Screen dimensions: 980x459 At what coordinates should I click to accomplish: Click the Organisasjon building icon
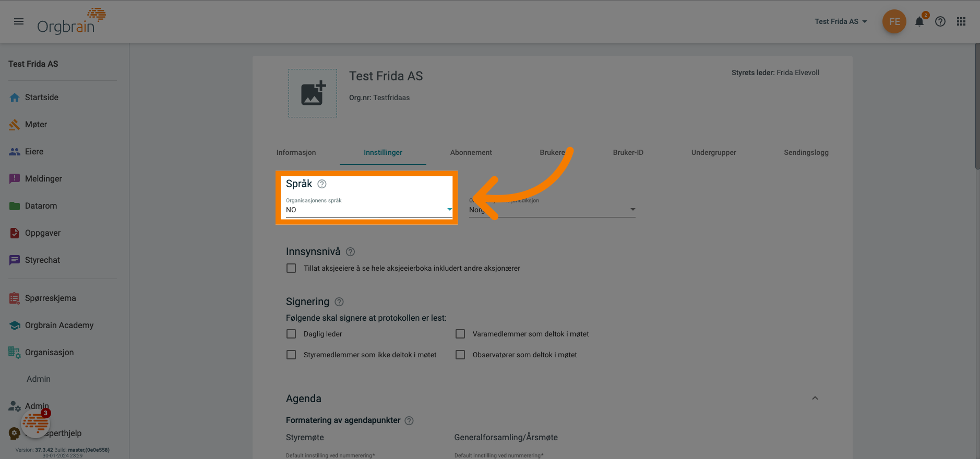coord(15,353)
